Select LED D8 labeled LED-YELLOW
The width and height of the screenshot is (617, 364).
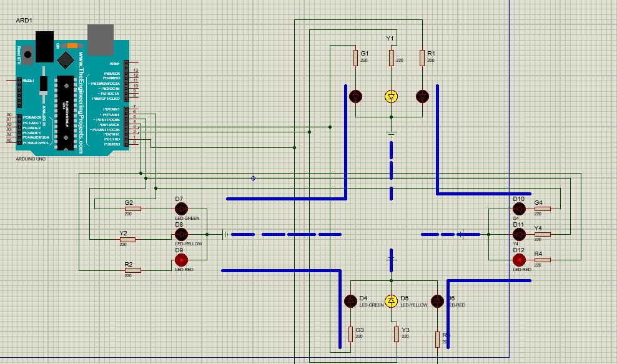(180, 235)
